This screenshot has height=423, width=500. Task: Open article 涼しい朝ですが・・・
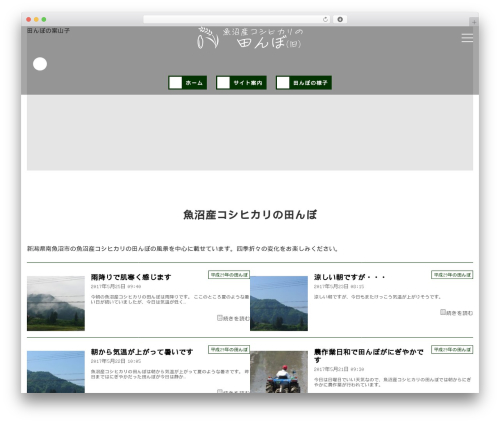(x=350, y=277)
